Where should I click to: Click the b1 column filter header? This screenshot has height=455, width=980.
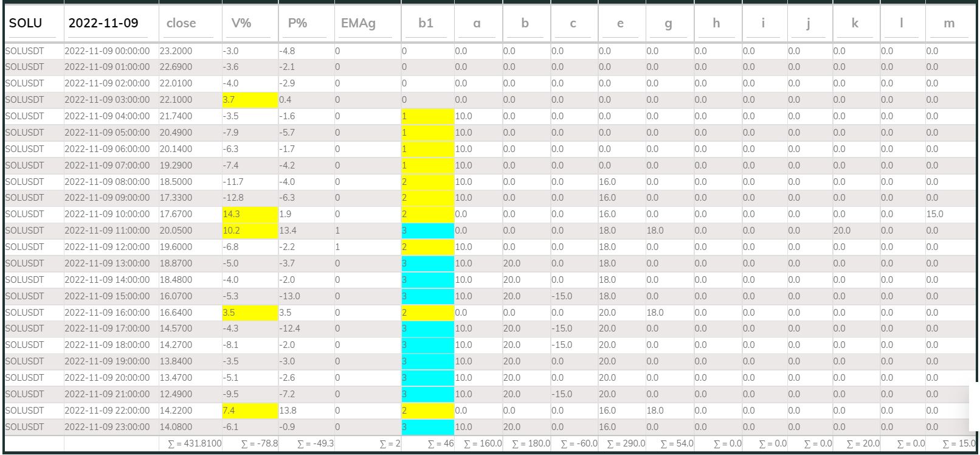pyautogui.click(x=427, y=24)
